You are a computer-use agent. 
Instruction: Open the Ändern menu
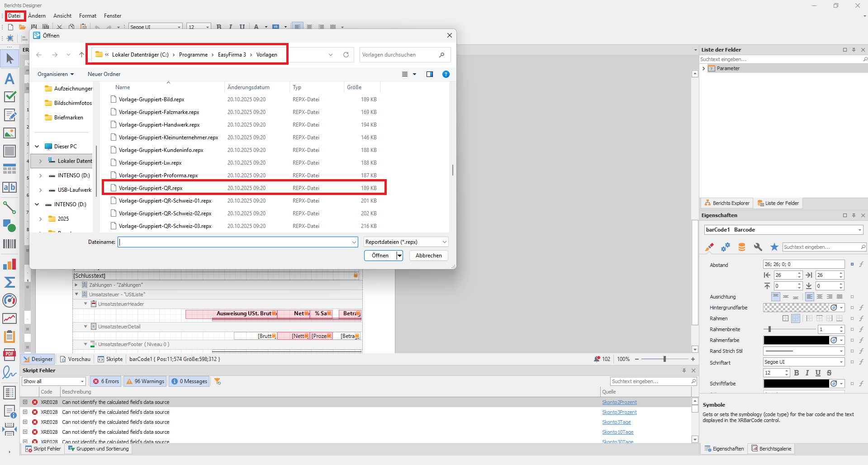(37, 16)
